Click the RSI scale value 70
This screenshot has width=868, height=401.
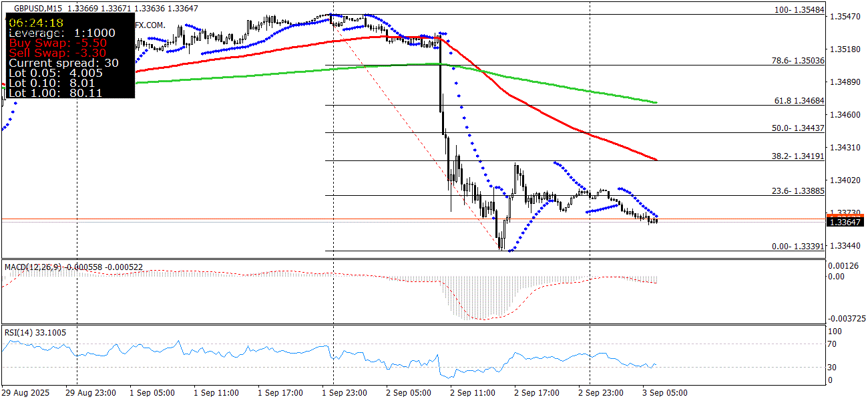tap(833, 344)
